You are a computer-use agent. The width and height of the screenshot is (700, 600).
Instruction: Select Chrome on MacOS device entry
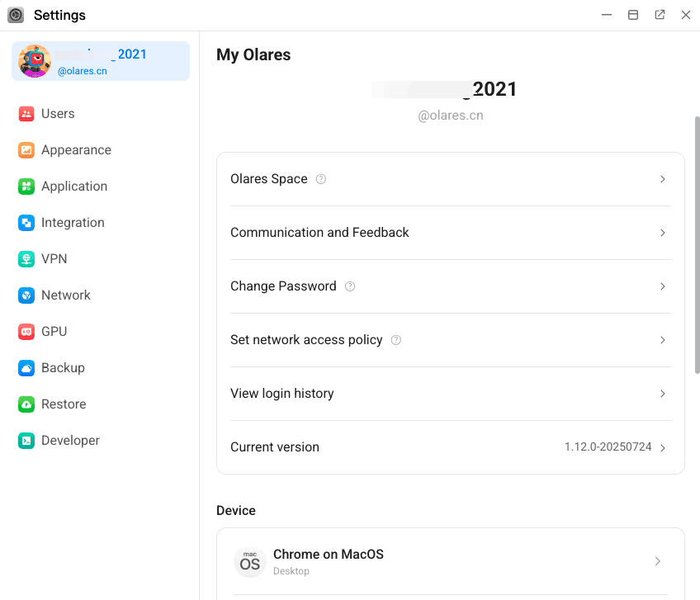451,561
